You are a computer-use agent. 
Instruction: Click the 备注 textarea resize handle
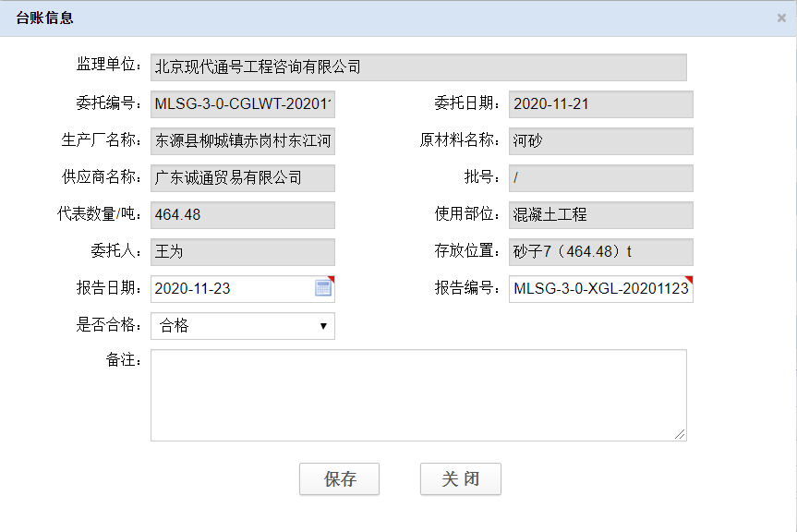pos(680,434)
